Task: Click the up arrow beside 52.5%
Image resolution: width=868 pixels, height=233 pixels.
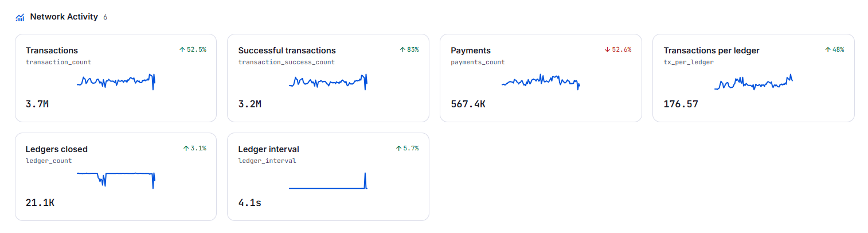Action: pos(182,50)
